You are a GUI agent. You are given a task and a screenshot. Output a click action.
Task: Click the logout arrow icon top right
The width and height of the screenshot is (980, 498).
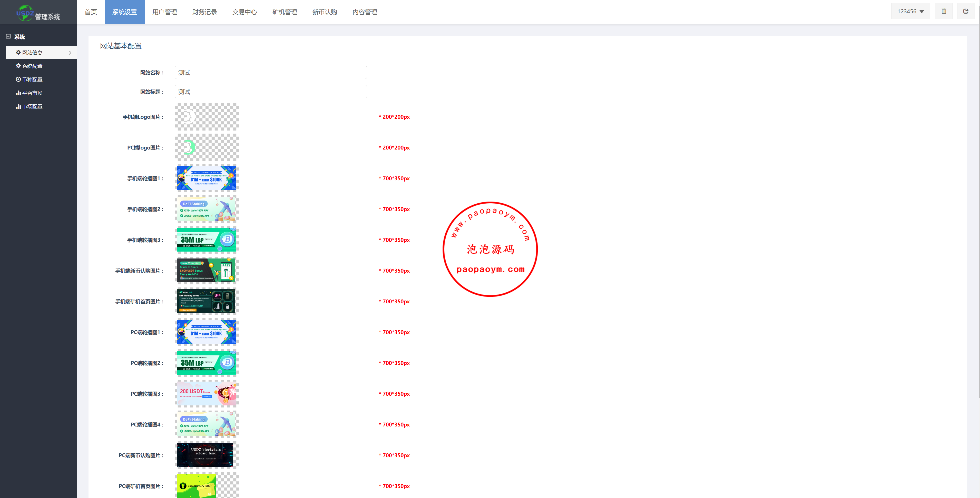966,11
